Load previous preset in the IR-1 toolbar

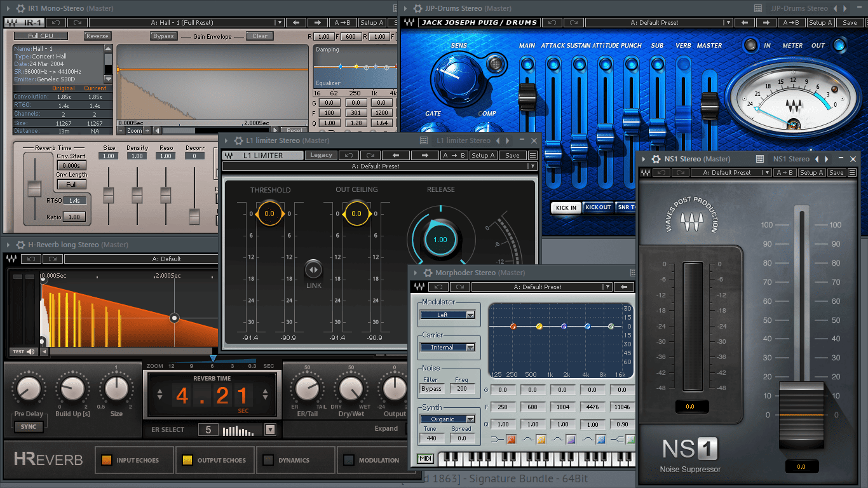tap(296, 22)
